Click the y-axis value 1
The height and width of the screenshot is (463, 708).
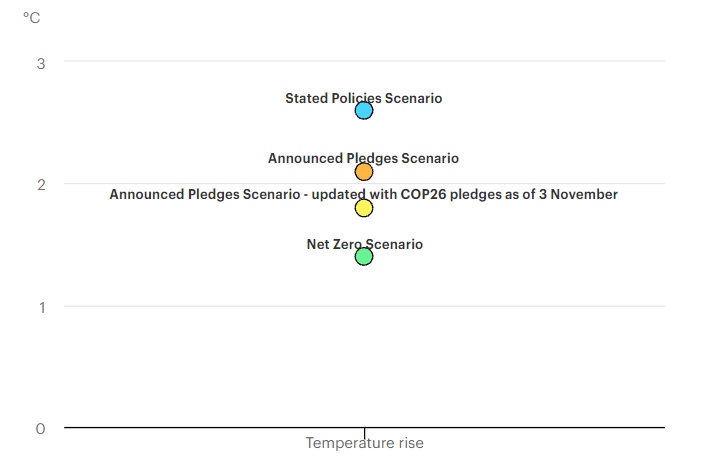[41, 307]
